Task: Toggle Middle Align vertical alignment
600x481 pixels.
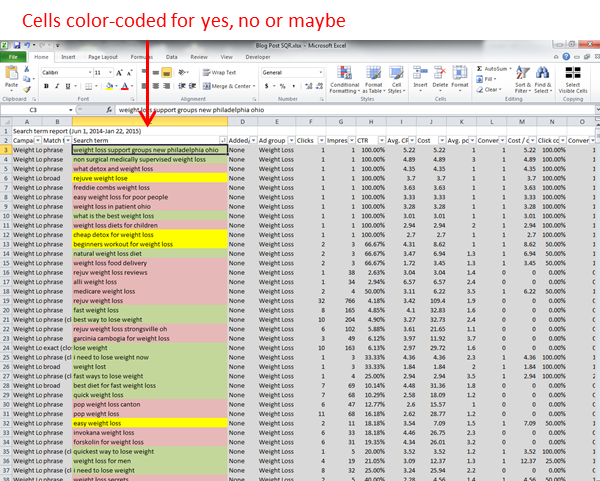Action: [x=156, y=72]
